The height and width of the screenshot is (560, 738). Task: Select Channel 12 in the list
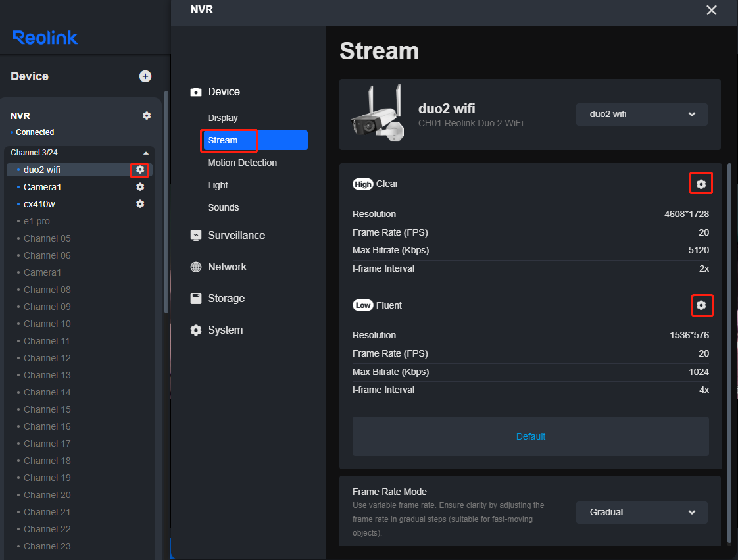point(47,358)
